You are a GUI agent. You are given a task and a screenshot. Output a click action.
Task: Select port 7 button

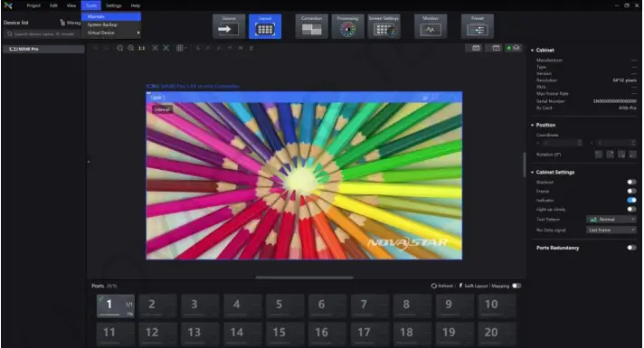tap(370, 306)
